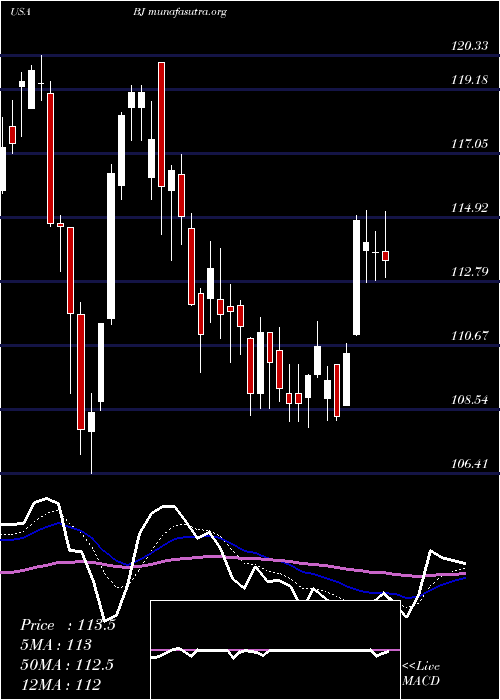Viewport: 500px width, 700px height.
Task: Click the 110.67 price level label
Action: click(469, 336)
